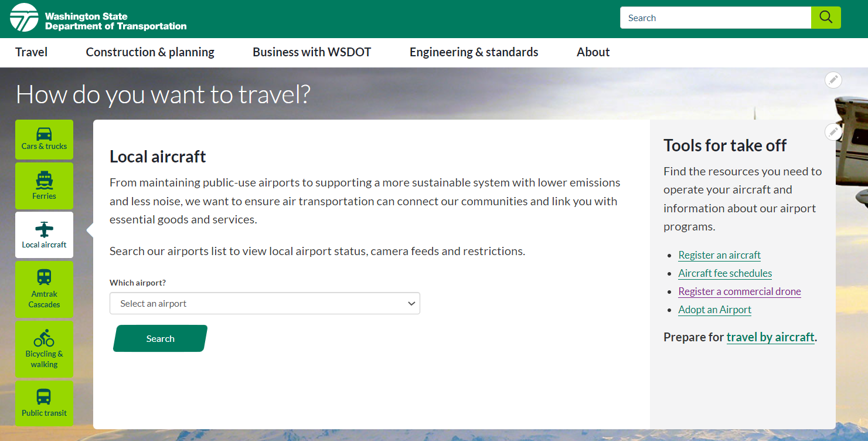
Task: Open the Business with WSDOT menu
Action: click(312, 52)
